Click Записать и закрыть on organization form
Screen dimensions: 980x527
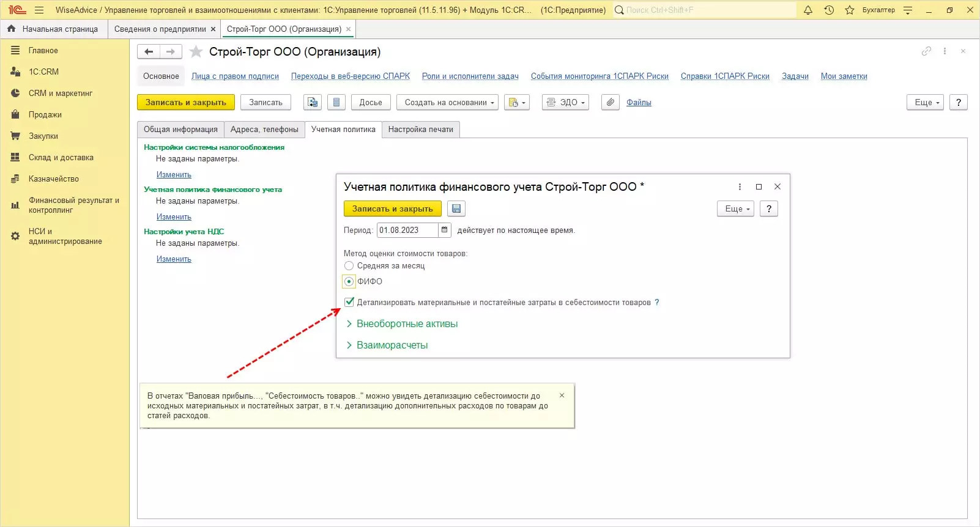pos(186,102)
